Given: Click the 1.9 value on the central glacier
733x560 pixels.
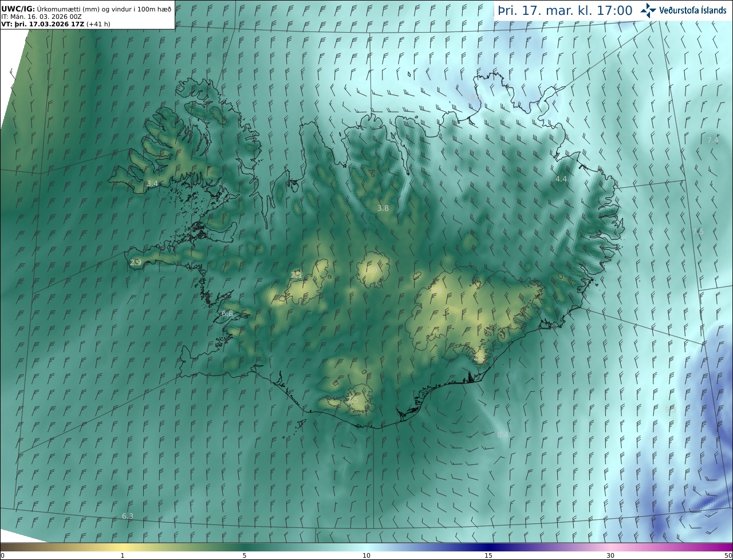Looking at the screenshot, I should click(x=373, y=270).
